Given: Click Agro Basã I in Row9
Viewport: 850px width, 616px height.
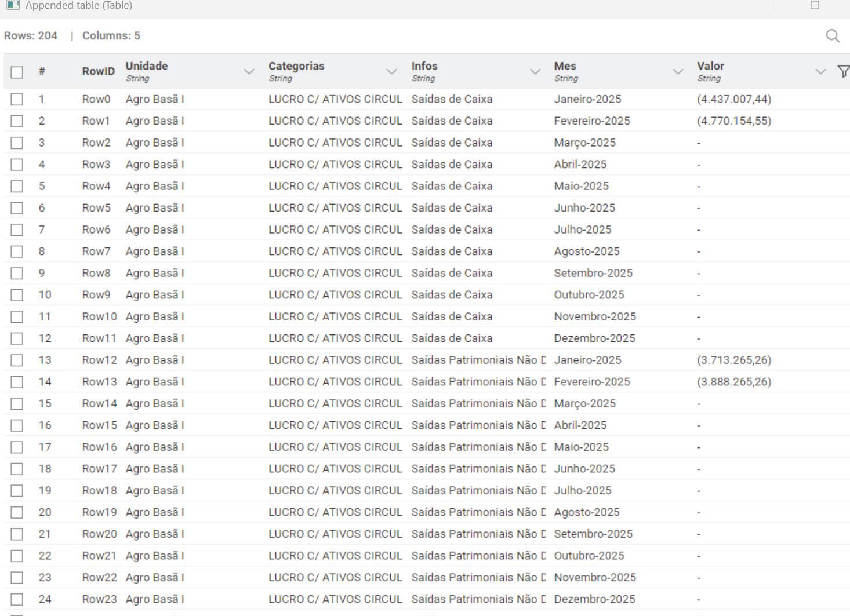Looking at the screenshot, I should point(154,295).
